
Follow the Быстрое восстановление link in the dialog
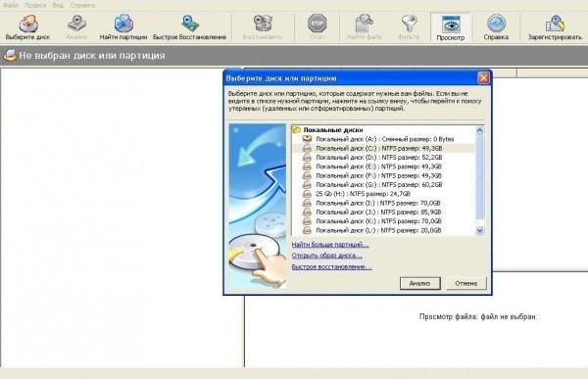[x=332, y=267]
